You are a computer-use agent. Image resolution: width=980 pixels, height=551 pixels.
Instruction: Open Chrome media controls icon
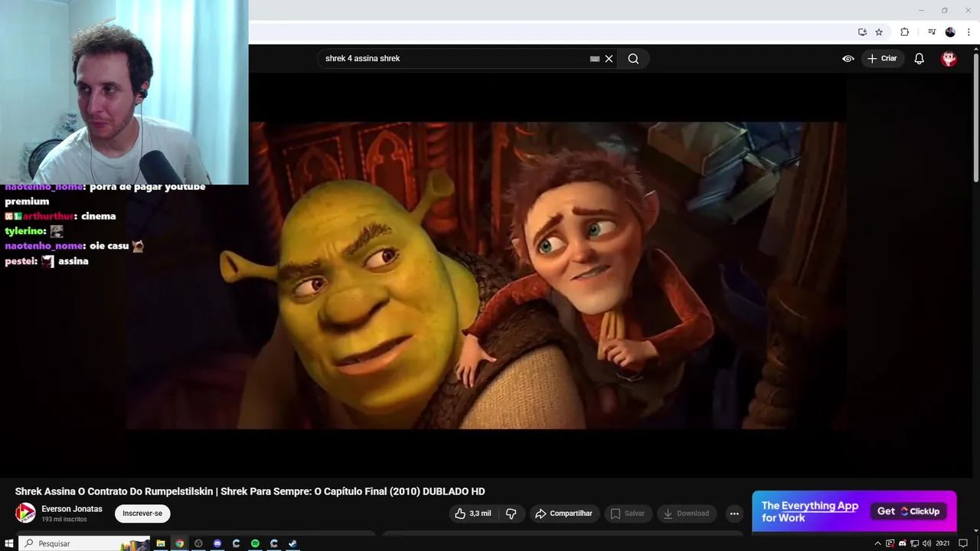click(932, 32)
